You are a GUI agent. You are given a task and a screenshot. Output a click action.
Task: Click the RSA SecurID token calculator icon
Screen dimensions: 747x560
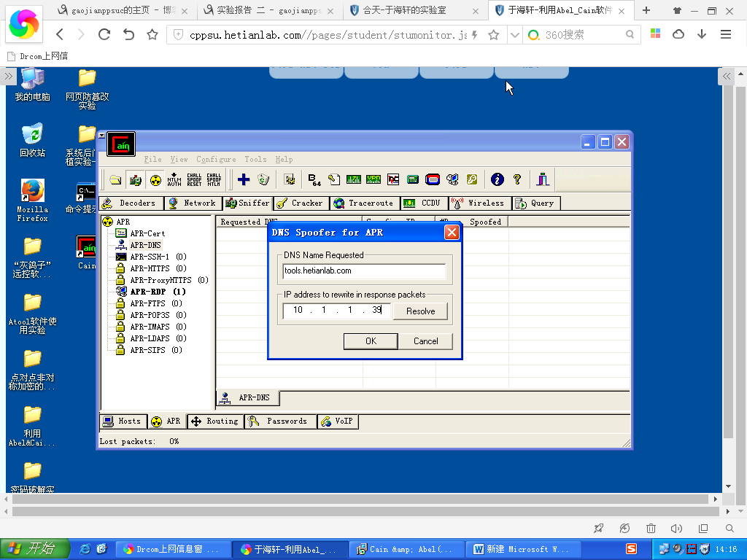click(x=433, y=179)
